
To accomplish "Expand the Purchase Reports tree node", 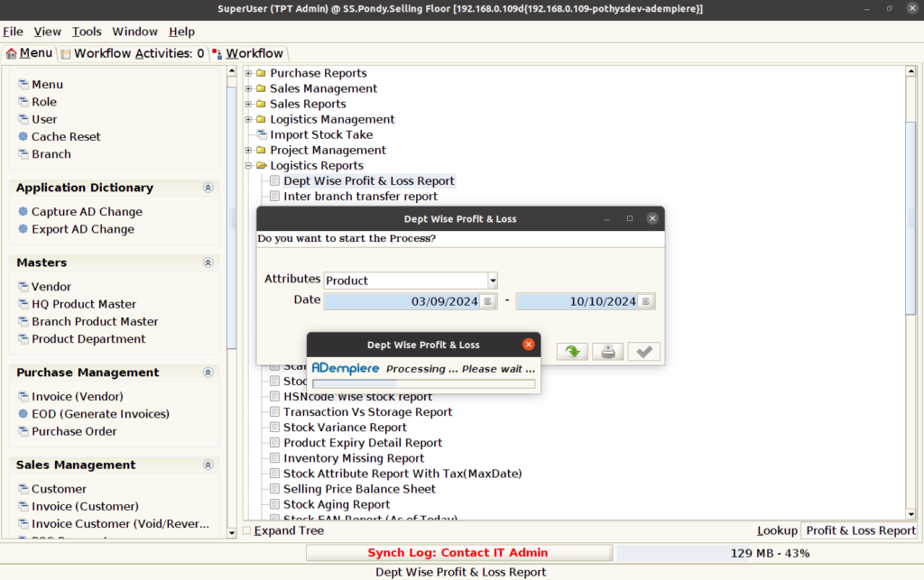I will [x=248, y=73].
